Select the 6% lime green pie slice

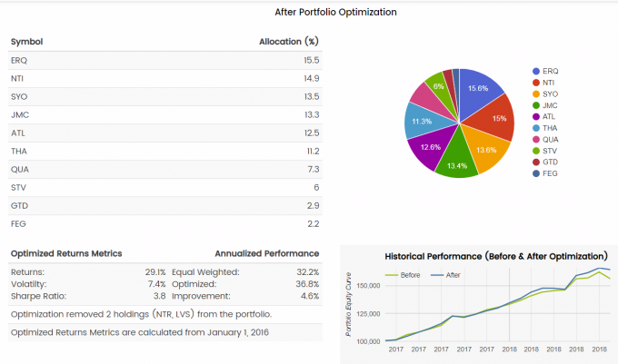click(x=440, y=89)
